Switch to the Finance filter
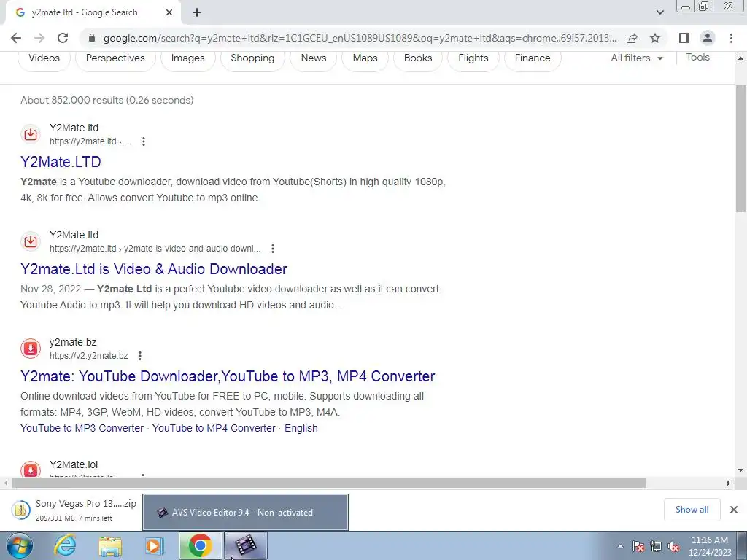The width and height of the screenshot is (747, 560). coord(533,58)
